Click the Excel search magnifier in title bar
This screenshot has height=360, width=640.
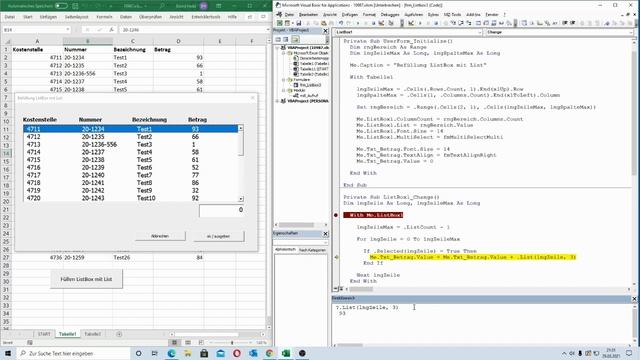162,6
